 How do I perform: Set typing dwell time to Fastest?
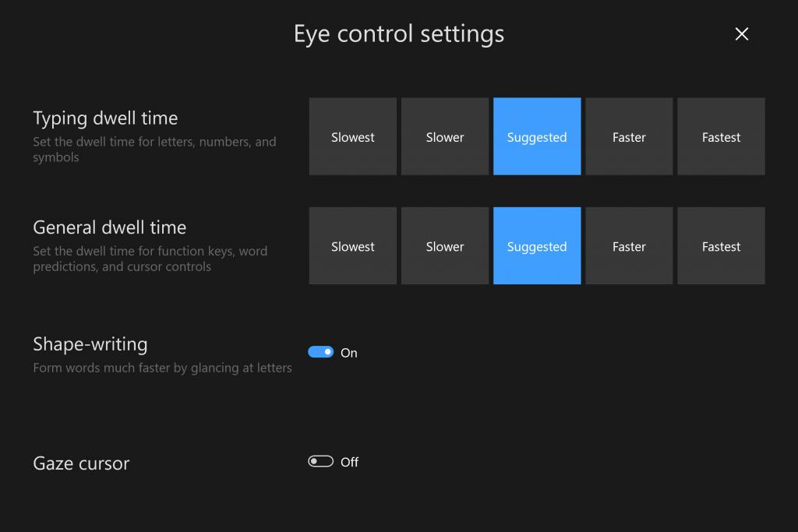tap(720, 136)
